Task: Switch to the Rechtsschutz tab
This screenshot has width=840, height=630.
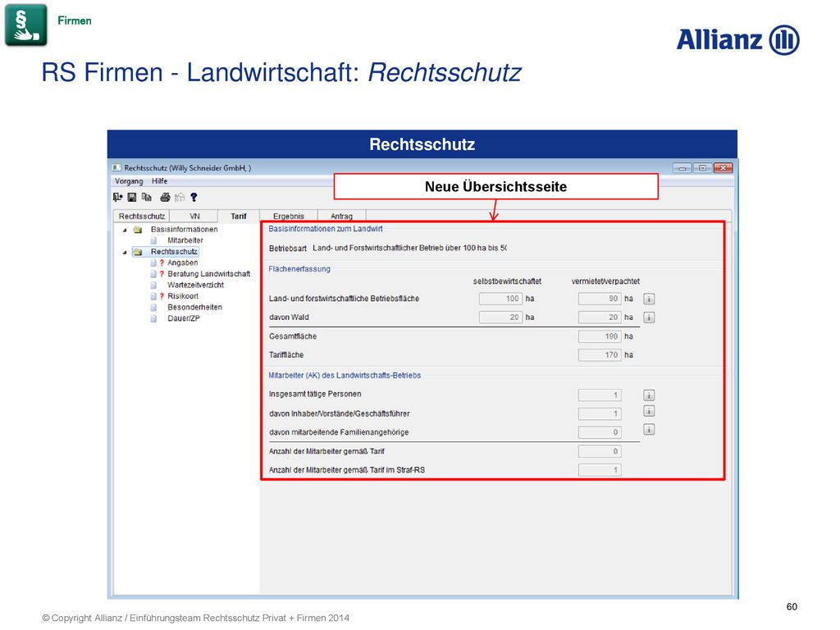Action: click(141, 216)
